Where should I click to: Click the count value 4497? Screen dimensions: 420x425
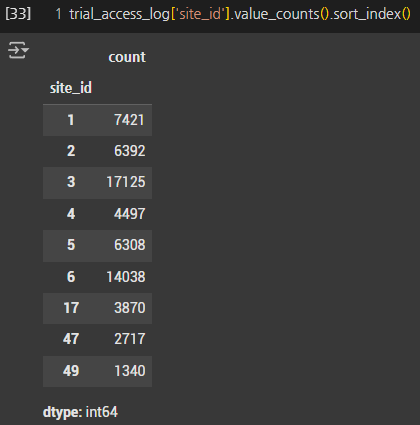[130, 214]
